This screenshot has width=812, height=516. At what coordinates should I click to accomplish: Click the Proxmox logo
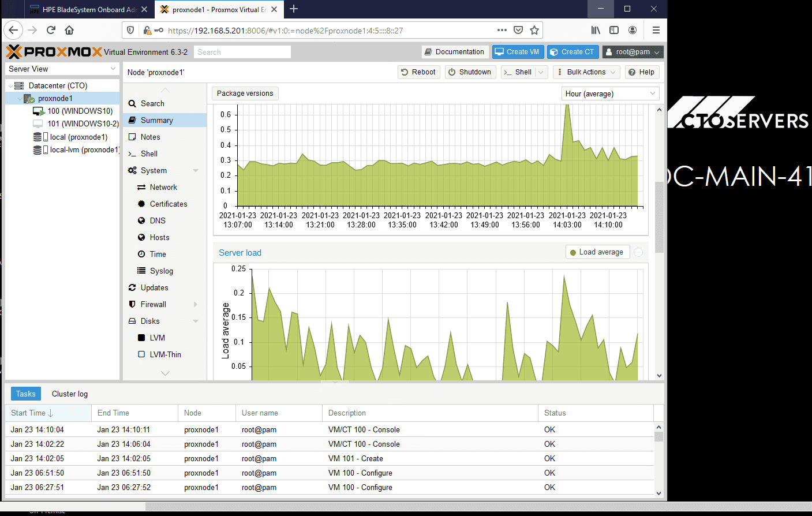[54, 52]
